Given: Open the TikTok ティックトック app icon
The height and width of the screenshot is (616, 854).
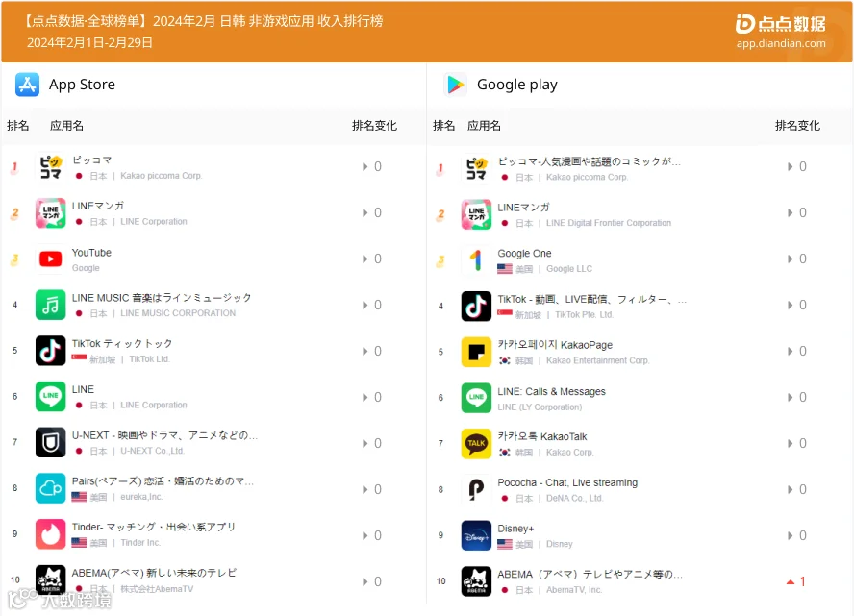Looking at the screenshot, I should (x=51, y=351).
